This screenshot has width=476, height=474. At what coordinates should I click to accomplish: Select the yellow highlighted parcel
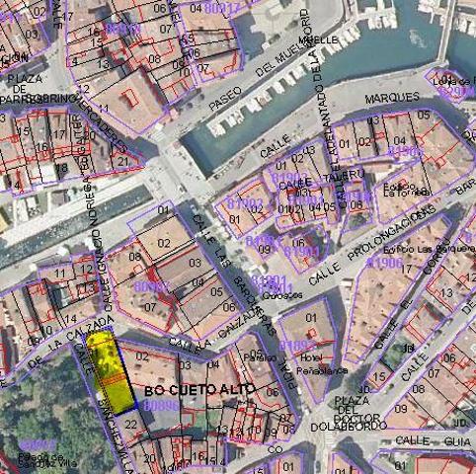tap(111, 372)
